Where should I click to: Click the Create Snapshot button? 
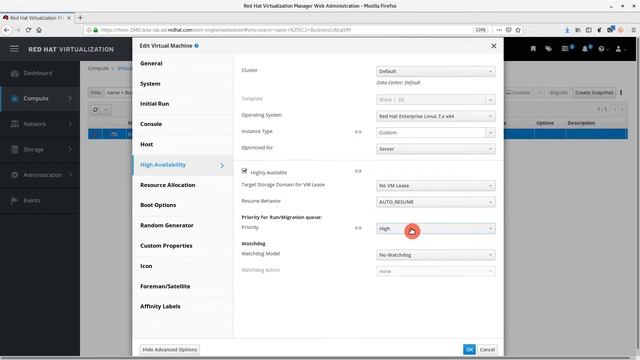[x=594, y=93]
